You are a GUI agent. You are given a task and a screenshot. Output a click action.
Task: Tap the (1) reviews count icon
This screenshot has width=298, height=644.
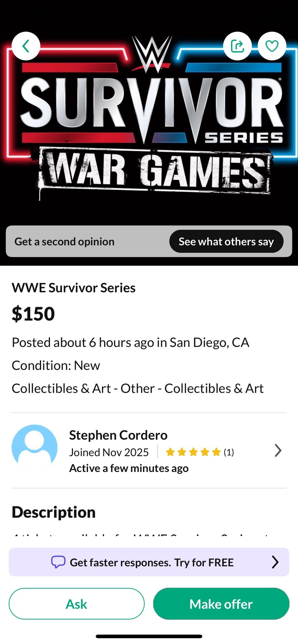point(229,452)
